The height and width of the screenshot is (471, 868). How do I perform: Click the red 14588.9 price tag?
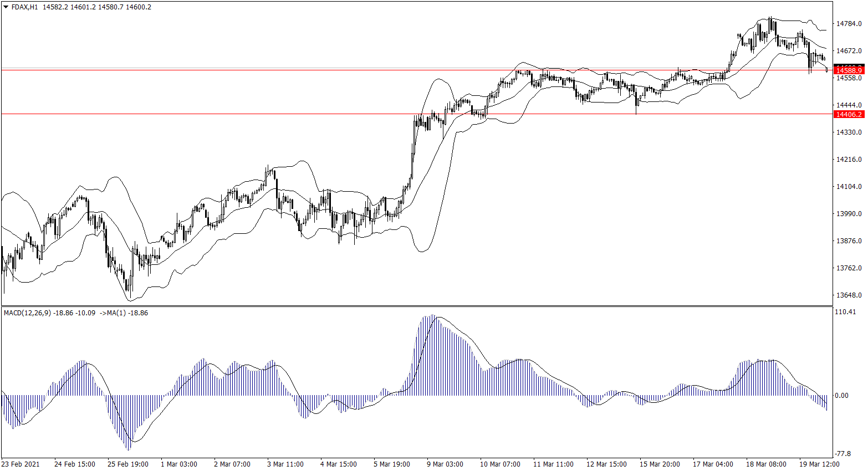849,70
